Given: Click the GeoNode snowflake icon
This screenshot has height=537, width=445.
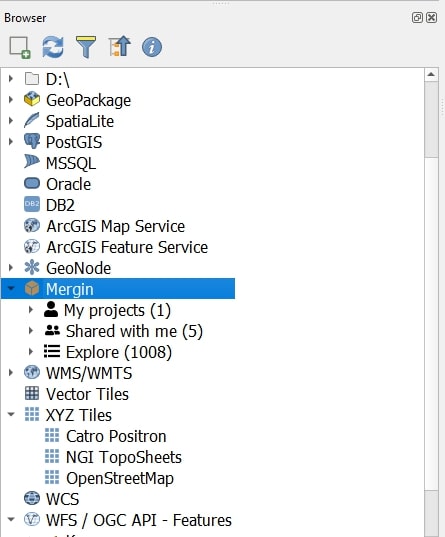Looking at the screenshot, I should coord(32,267).
